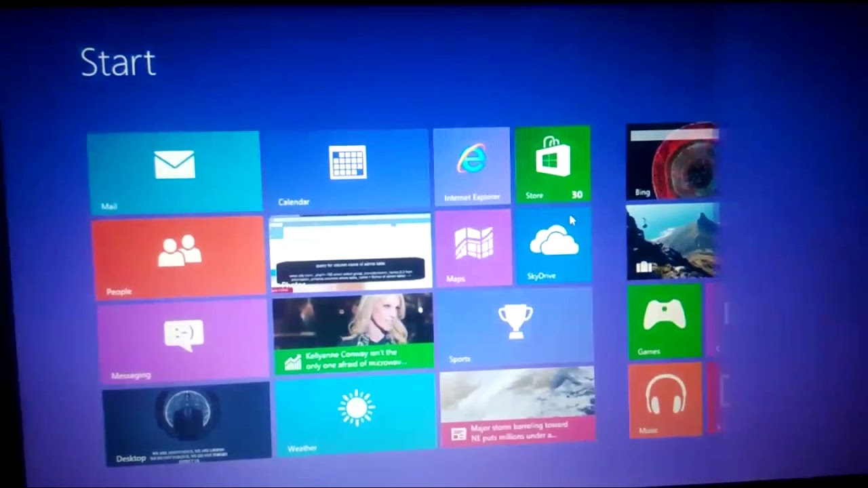
Task: Open the Music headphones tile
Action: 665,400
